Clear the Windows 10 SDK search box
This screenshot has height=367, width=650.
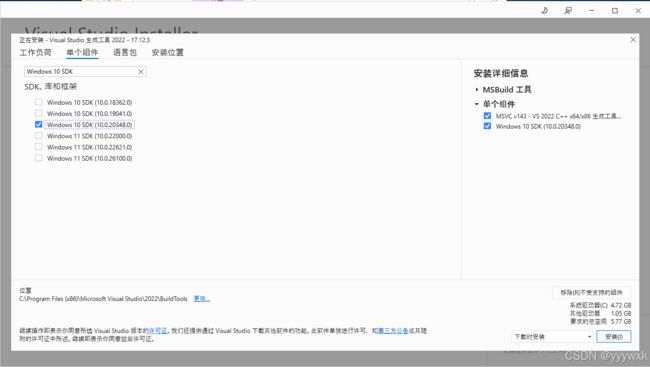pos(141,72)
